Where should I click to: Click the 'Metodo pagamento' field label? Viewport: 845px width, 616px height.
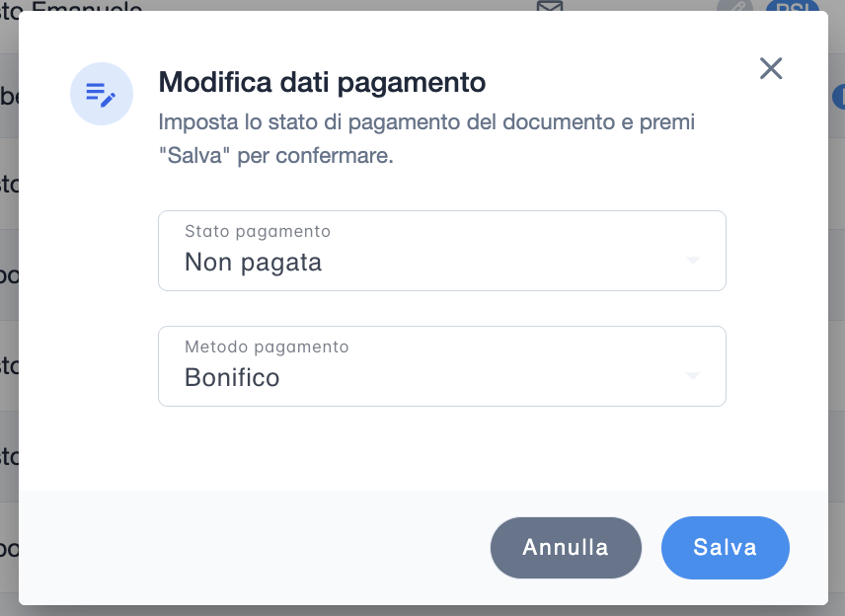[x=267, y=346]
